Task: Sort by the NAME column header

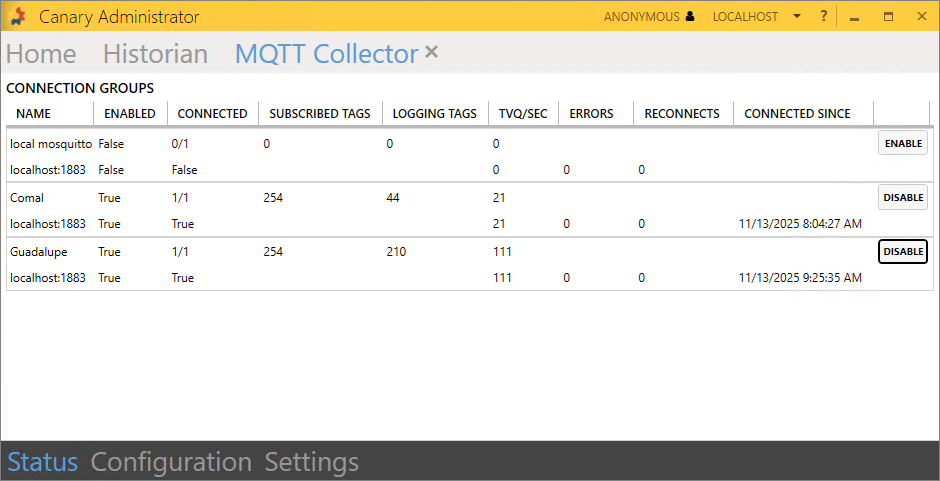Action: point(34,114)
